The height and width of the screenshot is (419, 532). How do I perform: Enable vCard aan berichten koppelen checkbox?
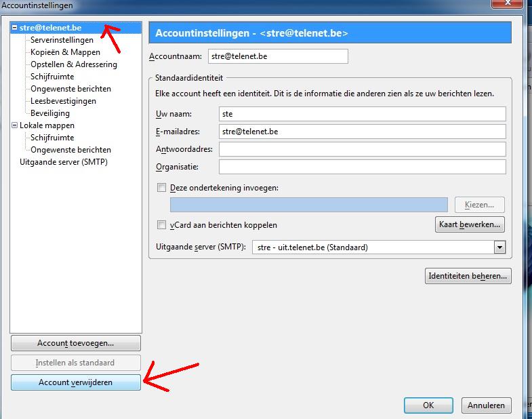click(x=161, y=225)
